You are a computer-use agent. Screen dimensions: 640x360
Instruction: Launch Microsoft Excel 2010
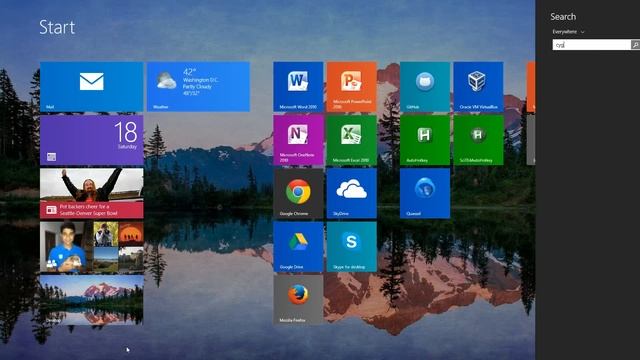click(352, 140)
